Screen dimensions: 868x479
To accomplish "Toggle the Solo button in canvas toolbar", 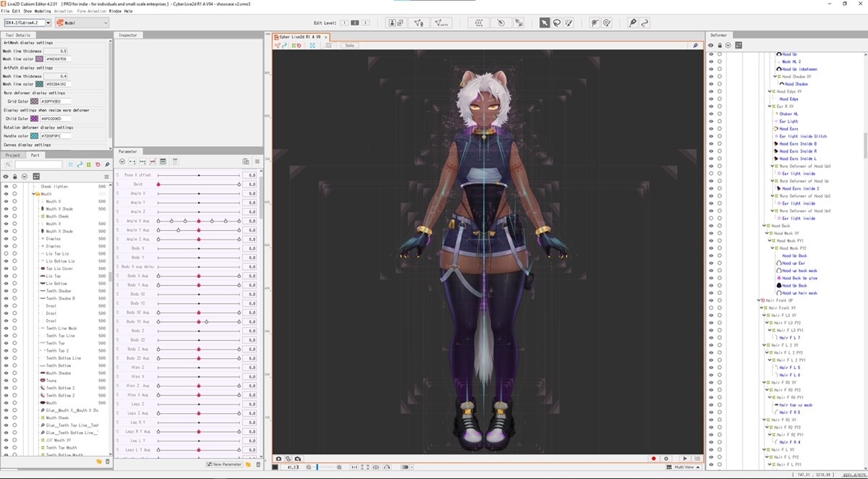I will pos(350,45).
